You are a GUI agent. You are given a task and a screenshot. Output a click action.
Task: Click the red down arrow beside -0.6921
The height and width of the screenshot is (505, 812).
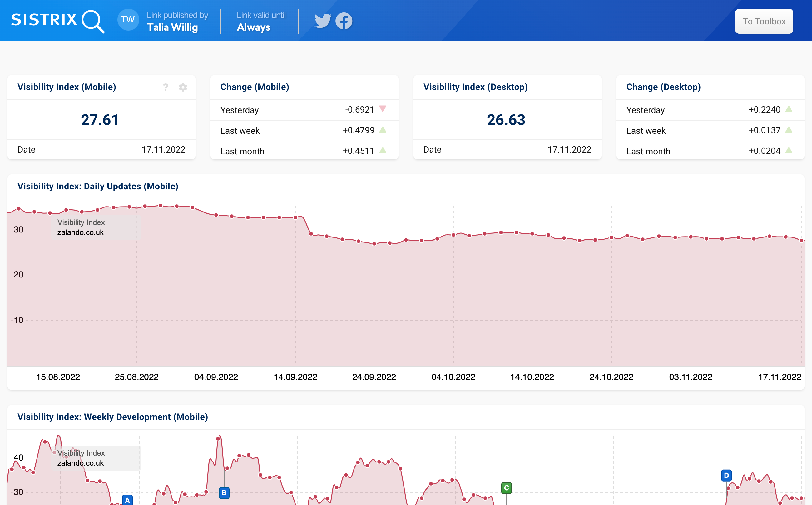pyautogui.click(x=383, y=108)
